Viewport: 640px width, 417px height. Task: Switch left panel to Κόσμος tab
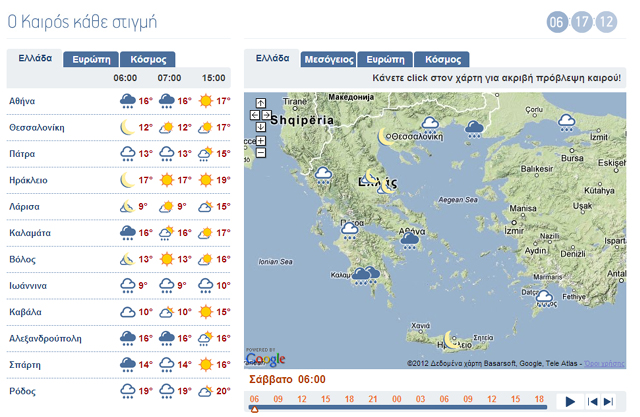tap(147, 60)
